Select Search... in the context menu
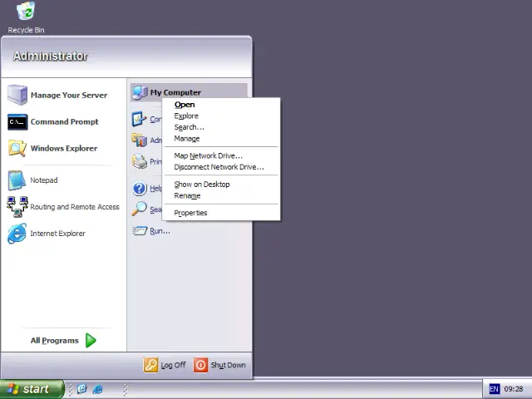Image resolution: width=532 pixels, height=399 pixels. pos(221,127)
